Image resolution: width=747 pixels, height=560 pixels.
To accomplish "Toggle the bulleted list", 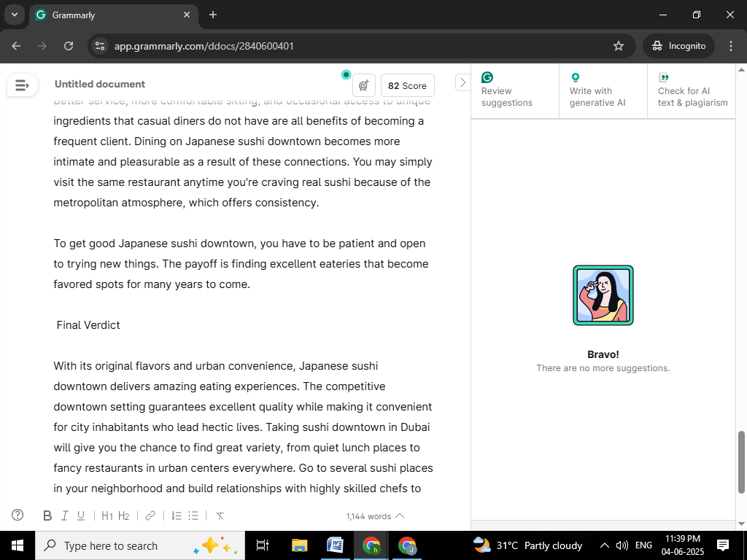I will coord(193,516).
